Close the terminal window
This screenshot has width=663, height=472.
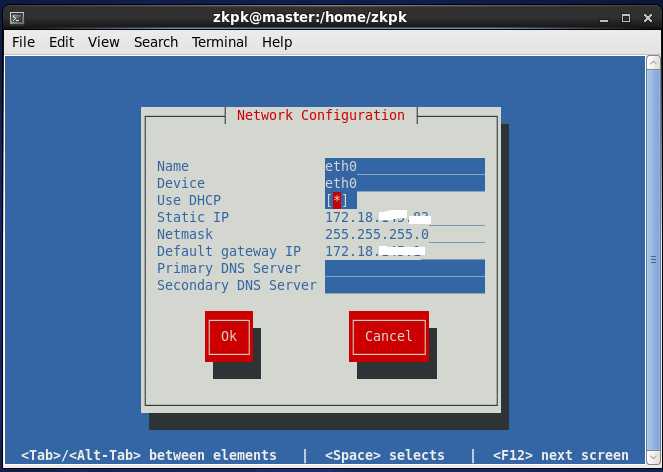click(648, 18)
